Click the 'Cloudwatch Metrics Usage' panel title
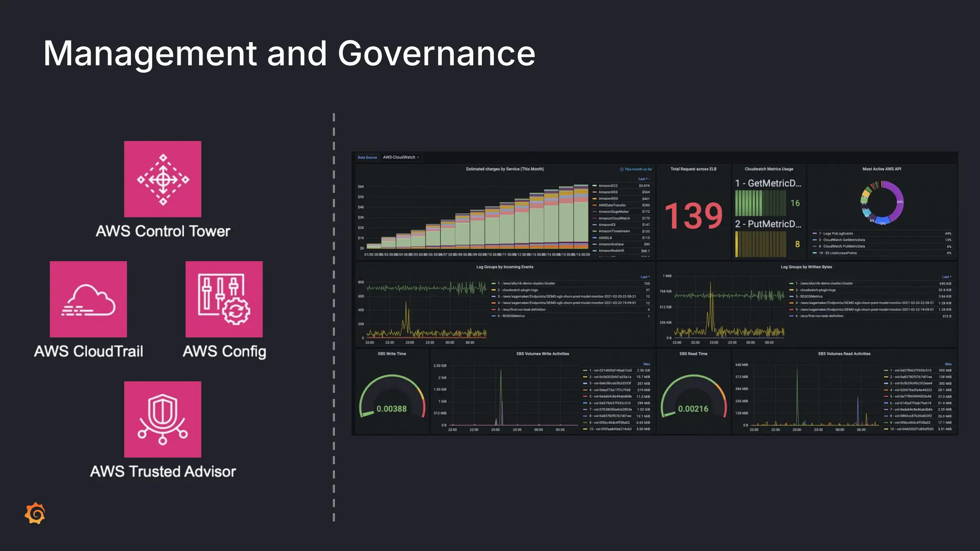Image resolution: width=980 pixels, height=551 pixels. [769, 169]
